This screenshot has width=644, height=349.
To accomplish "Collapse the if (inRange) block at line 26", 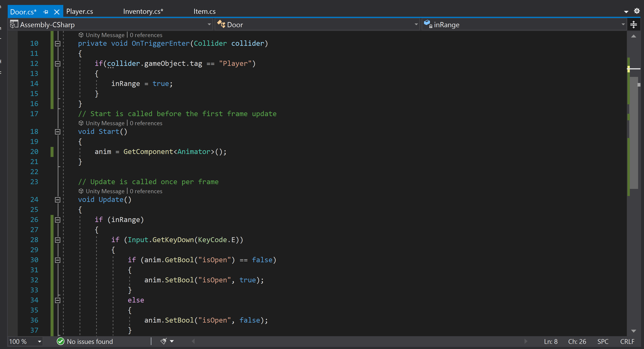I will point(58,220).
